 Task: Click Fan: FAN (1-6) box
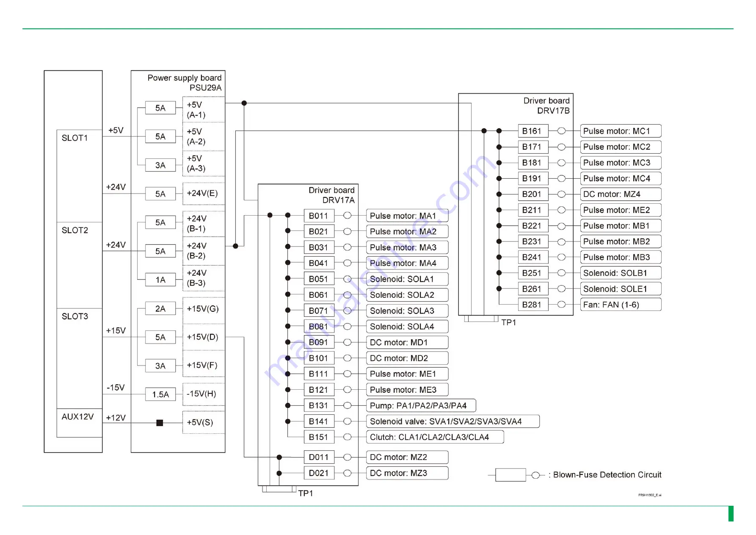click(x=621, y=305)
